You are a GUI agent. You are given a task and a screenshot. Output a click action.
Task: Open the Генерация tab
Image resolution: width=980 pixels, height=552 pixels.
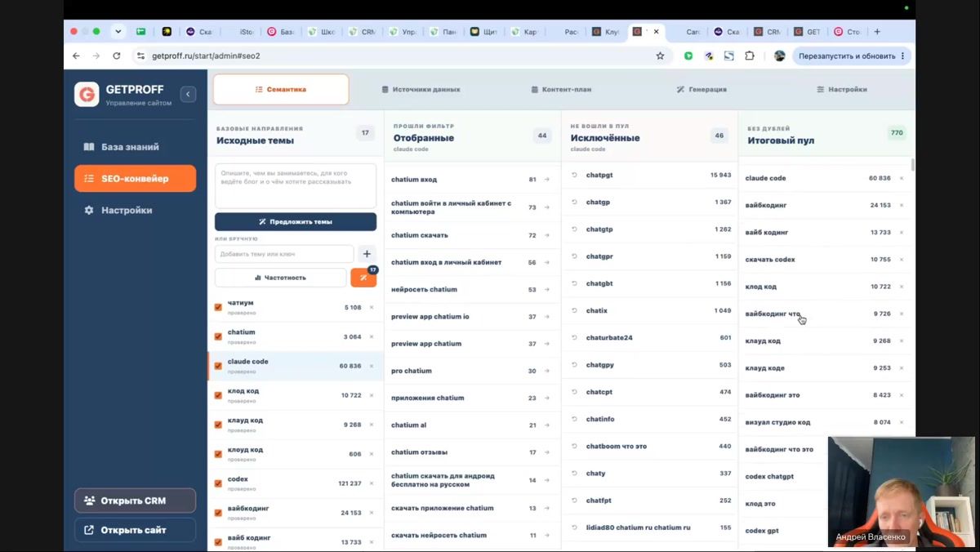702,89
